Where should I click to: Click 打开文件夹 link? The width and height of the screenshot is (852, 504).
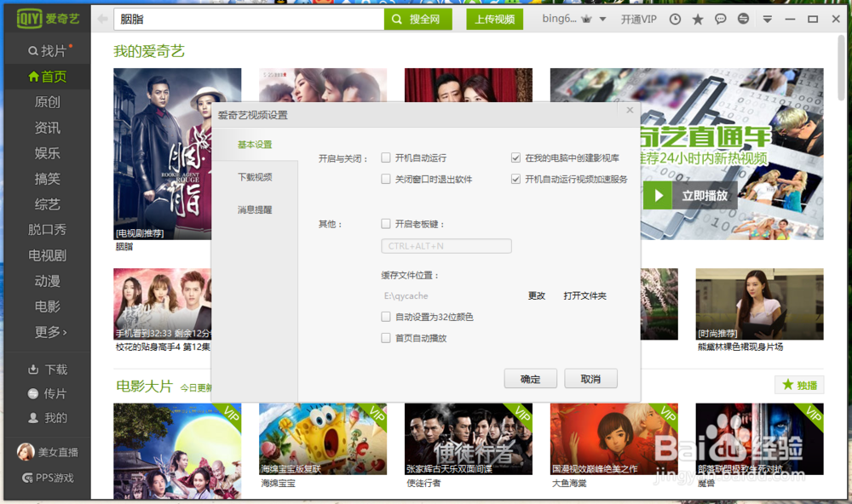(584, 295)
